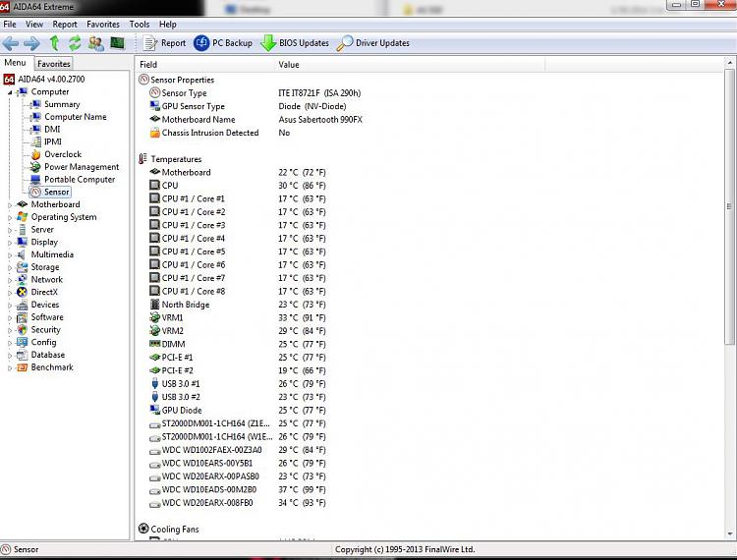
Task: Switch to the Favorites tab
Action: click(54, 64)
